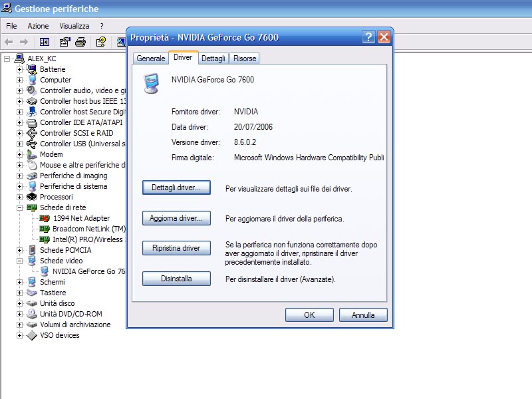The width and height of the screenshot is (532, 399).
Task: Collapse the Schede video node
Action: click(x=20, y=261)
